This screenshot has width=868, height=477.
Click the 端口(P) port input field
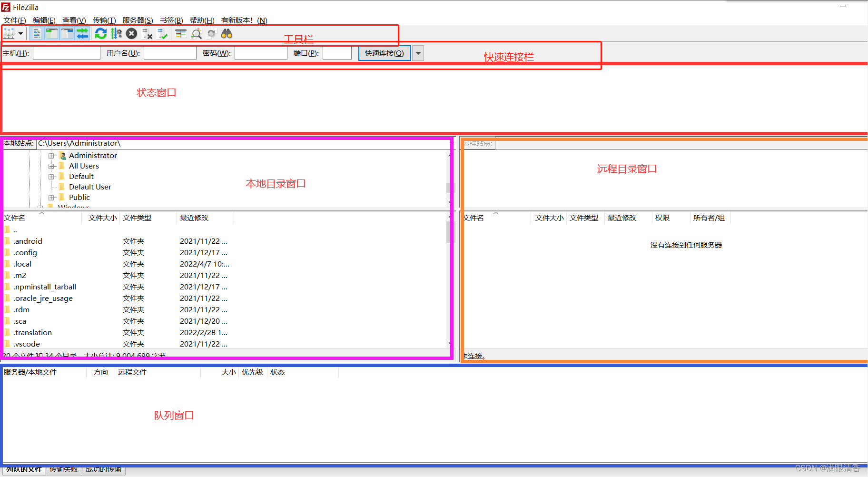pos(337,53)
